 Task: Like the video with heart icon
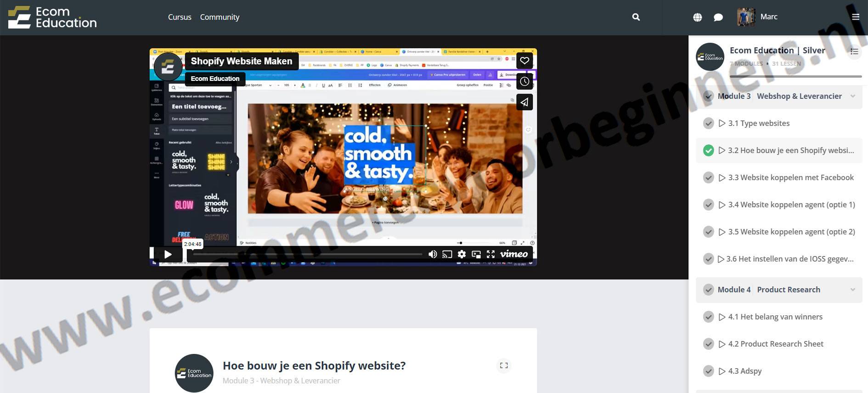pyautogui.click(x=524, y=61)
